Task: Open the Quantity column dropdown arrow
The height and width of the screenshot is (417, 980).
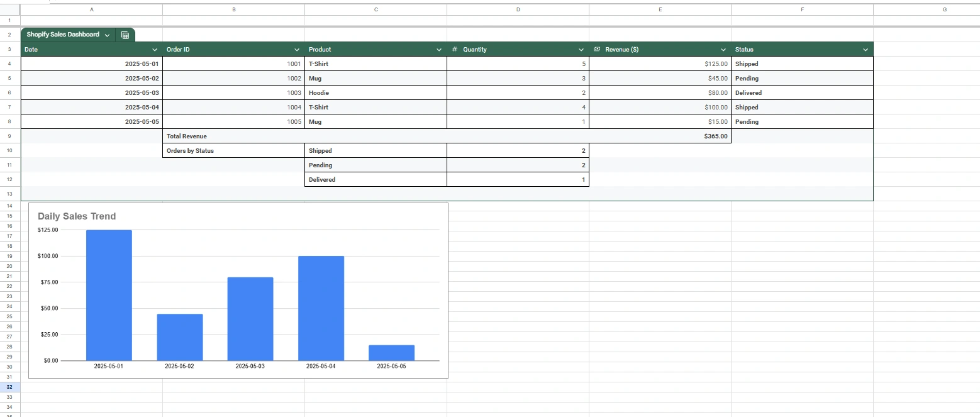Action: (x=581, y=50)
